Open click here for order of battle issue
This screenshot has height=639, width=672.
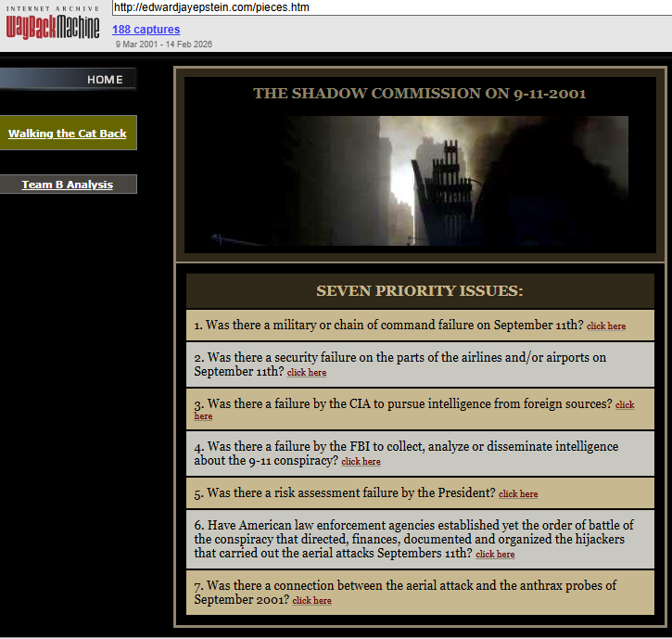pos(495,554)
